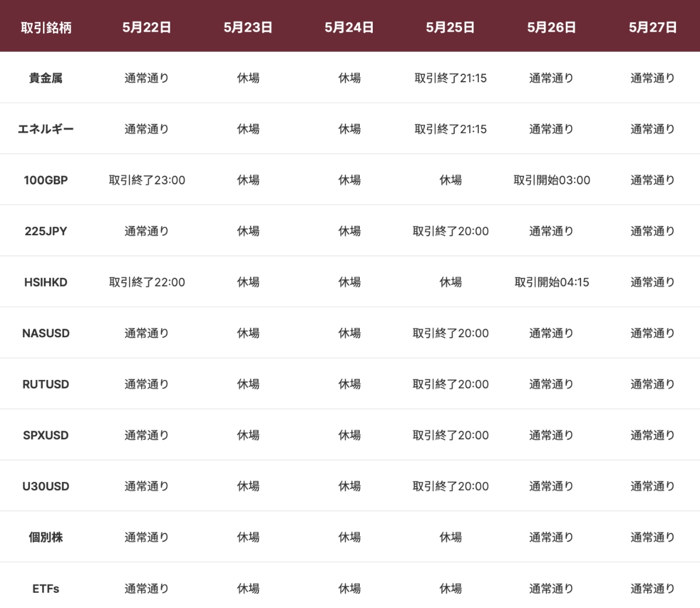Select 取引終了20:00 in the 225JPY row
Viewport: 700px width, 608px height.
click(x=450, y=231)
